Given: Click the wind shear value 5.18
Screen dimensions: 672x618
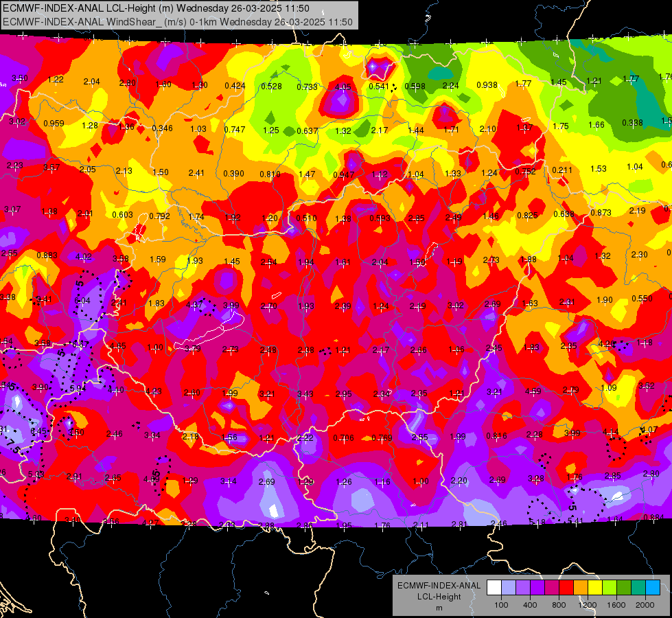Looking at the screenshot, I should [x=537, y=523].
